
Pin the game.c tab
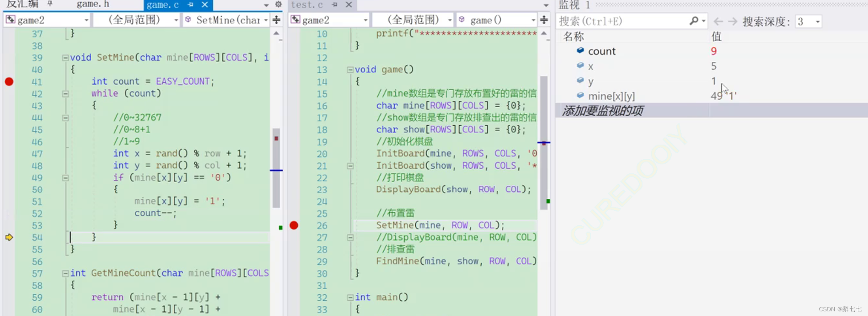pos(190,5)
